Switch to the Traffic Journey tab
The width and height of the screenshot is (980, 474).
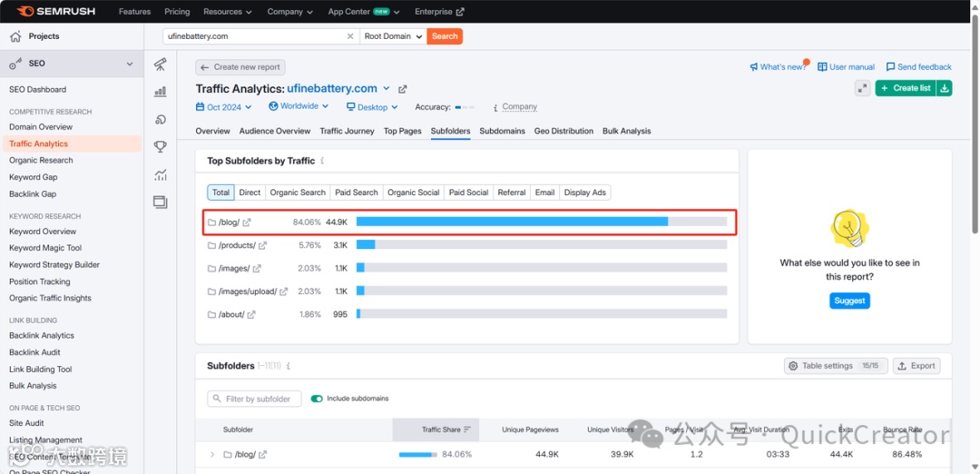point(347,132)
